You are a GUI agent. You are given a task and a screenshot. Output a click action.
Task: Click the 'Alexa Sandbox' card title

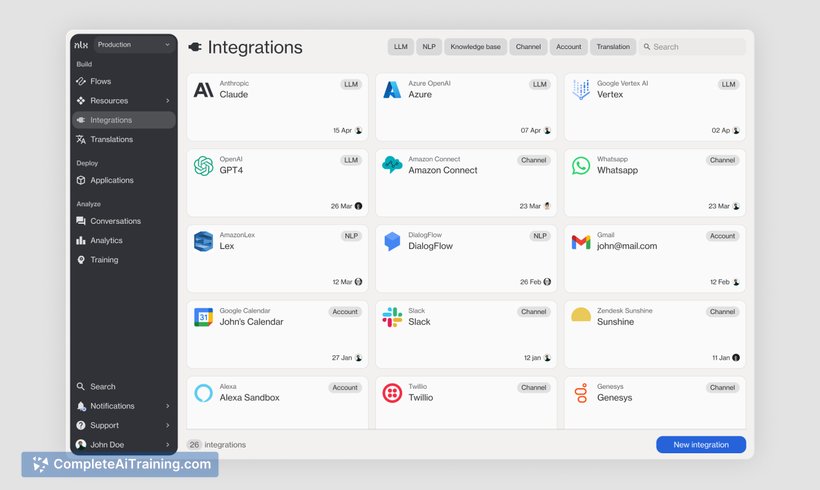click(x=249, y=397)
